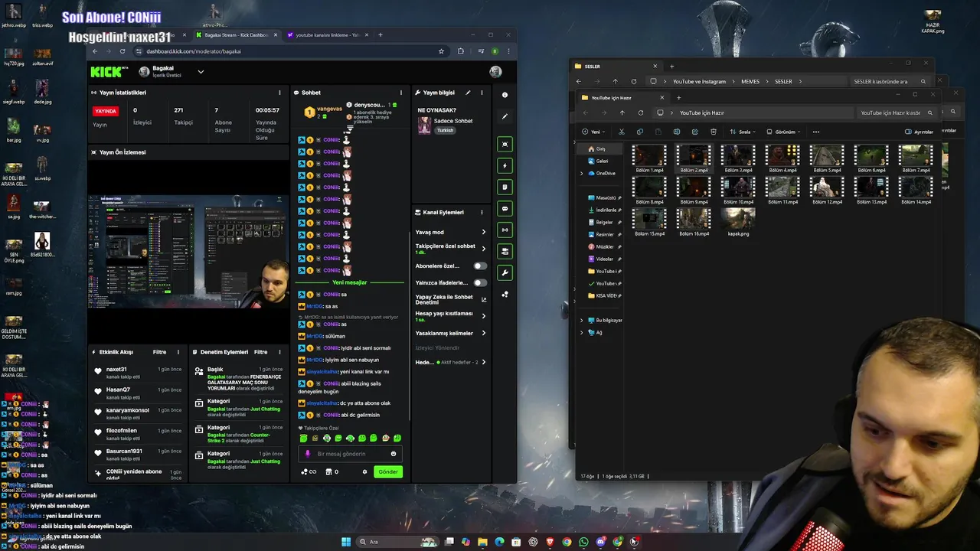
Task: Click the wrench icon in Kick sidebar
Action: (505, 272)
